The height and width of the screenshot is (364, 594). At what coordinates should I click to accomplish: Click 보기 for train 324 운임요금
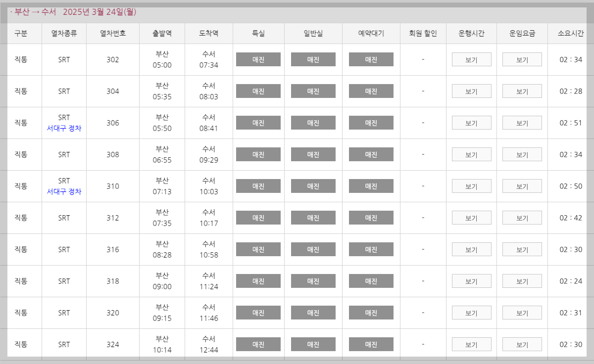[x=522, y=344]
